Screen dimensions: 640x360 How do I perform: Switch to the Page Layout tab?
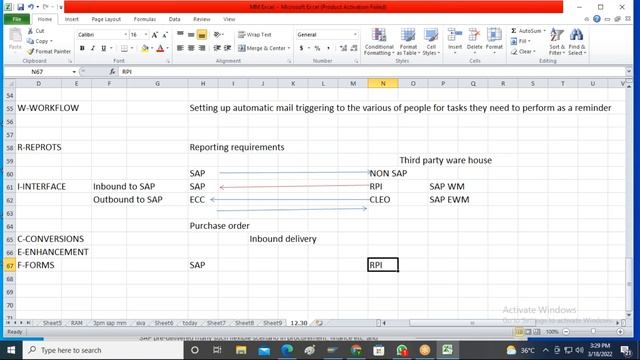pyautogui.click(x=106, y=19)
